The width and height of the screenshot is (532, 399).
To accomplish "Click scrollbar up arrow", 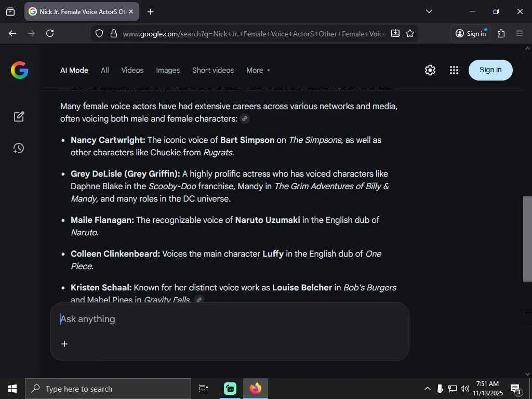I will (x=527, y=48).
